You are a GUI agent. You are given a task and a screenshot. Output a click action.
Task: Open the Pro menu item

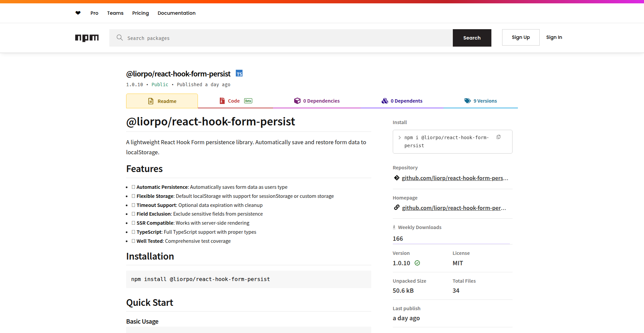(94, 13)
